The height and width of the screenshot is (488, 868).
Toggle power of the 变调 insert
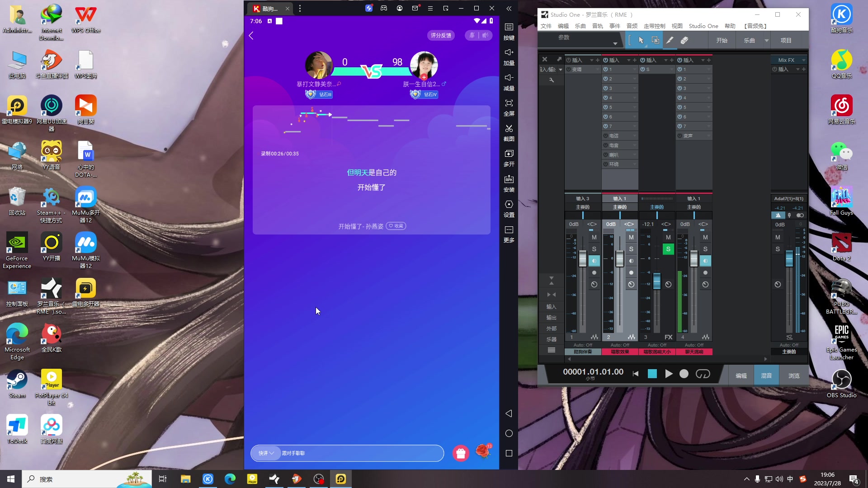(568, 69)
